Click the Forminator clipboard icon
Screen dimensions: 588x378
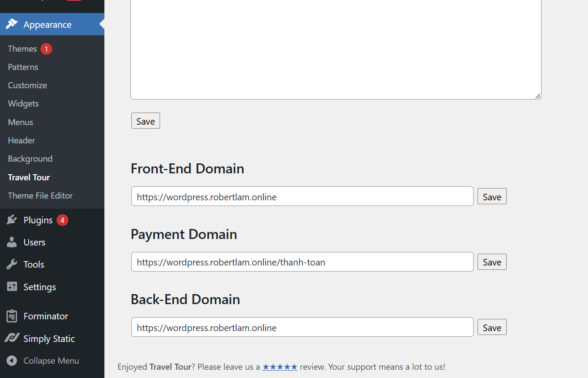12,316
